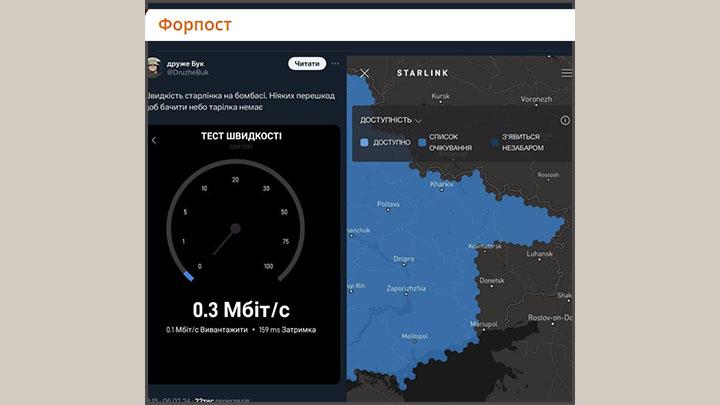Expand the ДОСТУПНІСТЬ dropdown
Viewport: 720px width, 405px height.
pos(390,120)
